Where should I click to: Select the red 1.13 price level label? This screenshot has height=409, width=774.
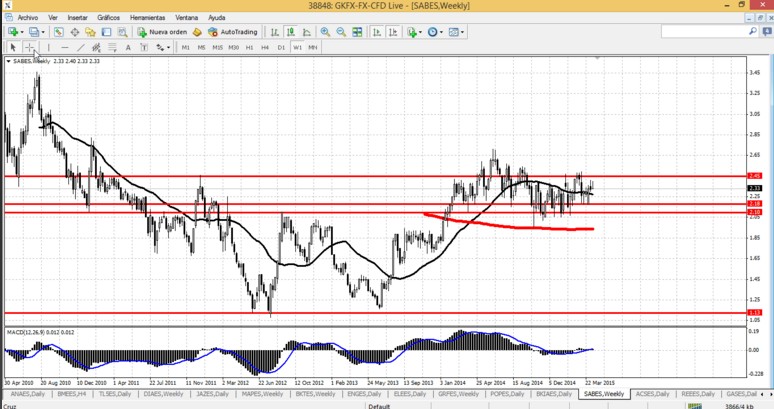tap(755, 312)
